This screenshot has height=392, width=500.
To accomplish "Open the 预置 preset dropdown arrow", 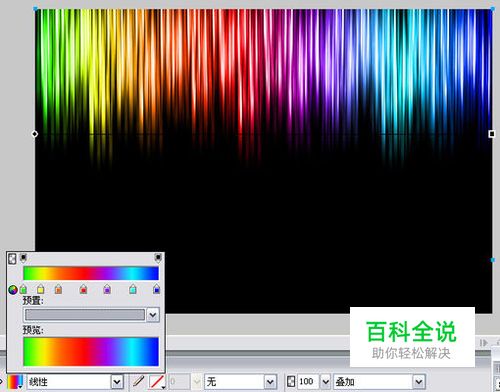I will 153,315.
